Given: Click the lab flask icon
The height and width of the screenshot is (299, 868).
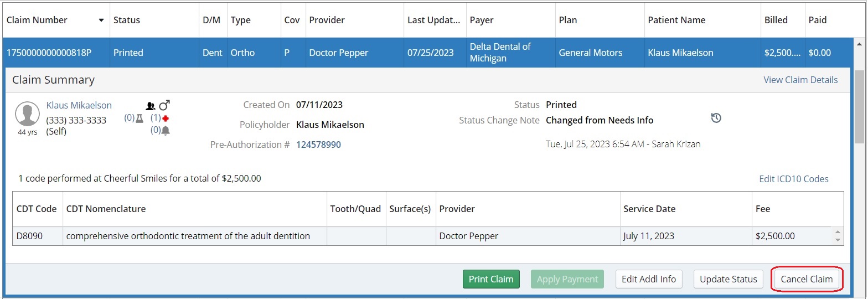Looking at the screenshot, I should tap(139, 118).
